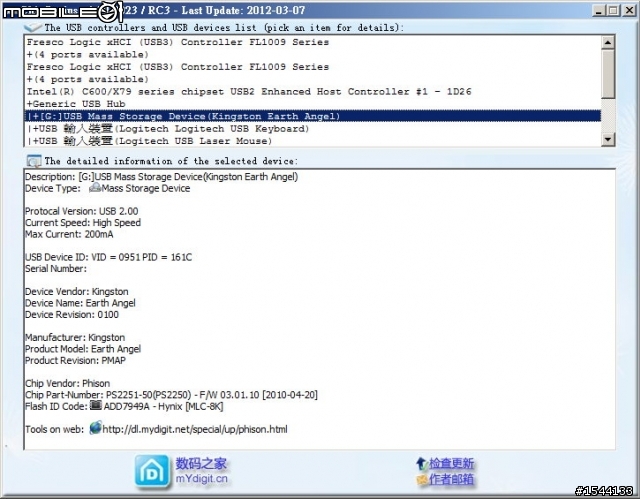
Task: Maximize the window from the title bar
Action: click(x=613, y=10)
